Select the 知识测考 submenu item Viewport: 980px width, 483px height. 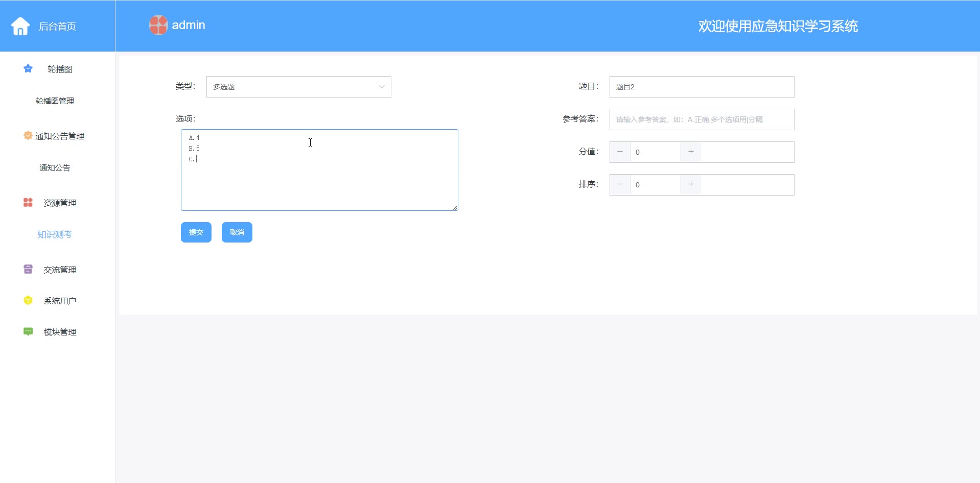tap(55, 234)
